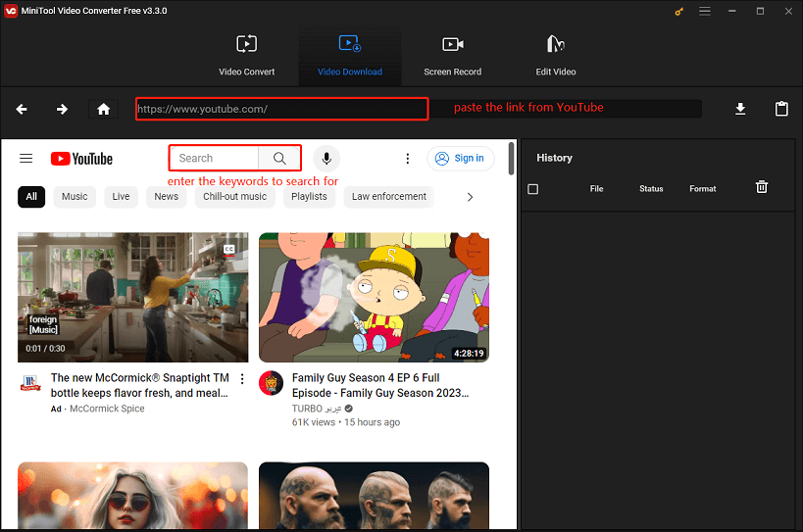Click the History panel heading

tap(554, 158)
